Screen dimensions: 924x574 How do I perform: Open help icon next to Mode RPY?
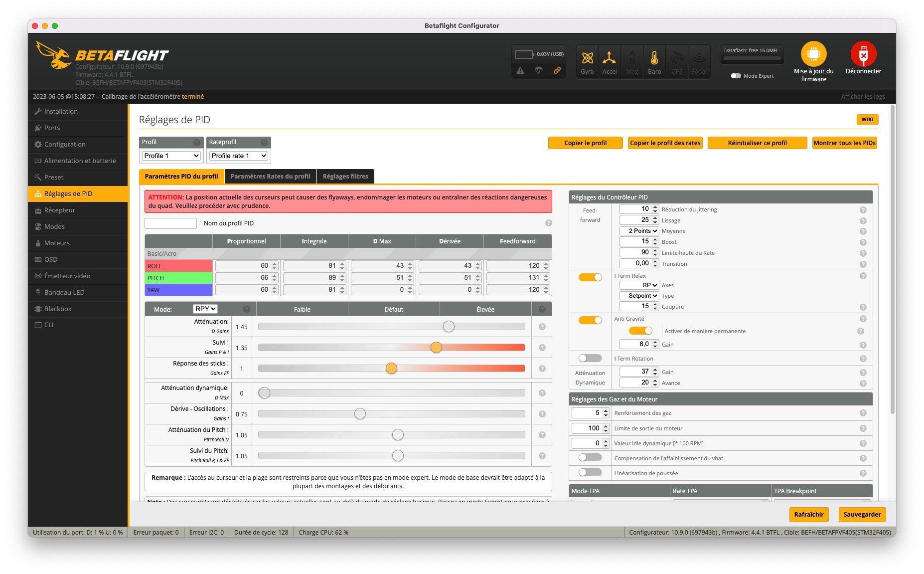pos(246,309)
